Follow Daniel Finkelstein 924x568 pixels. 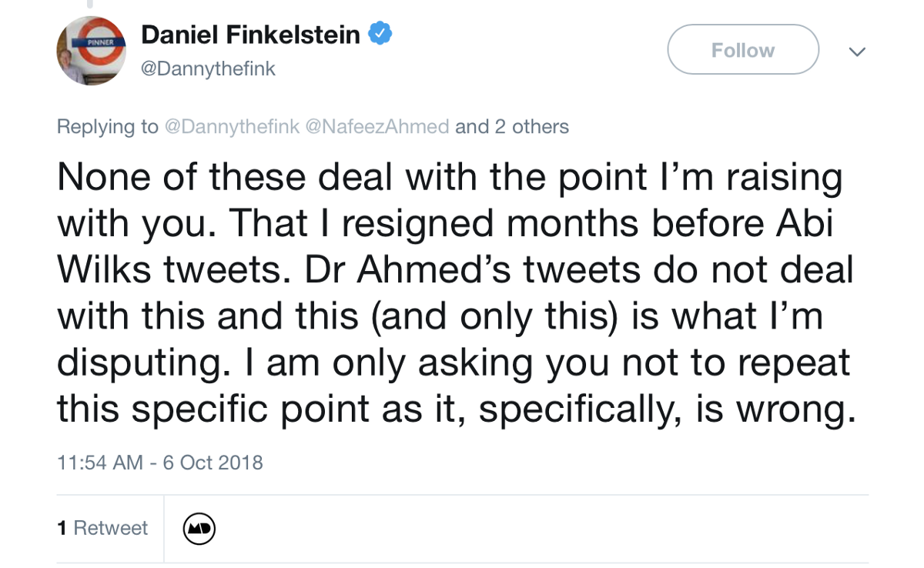(x=742, y=50)
